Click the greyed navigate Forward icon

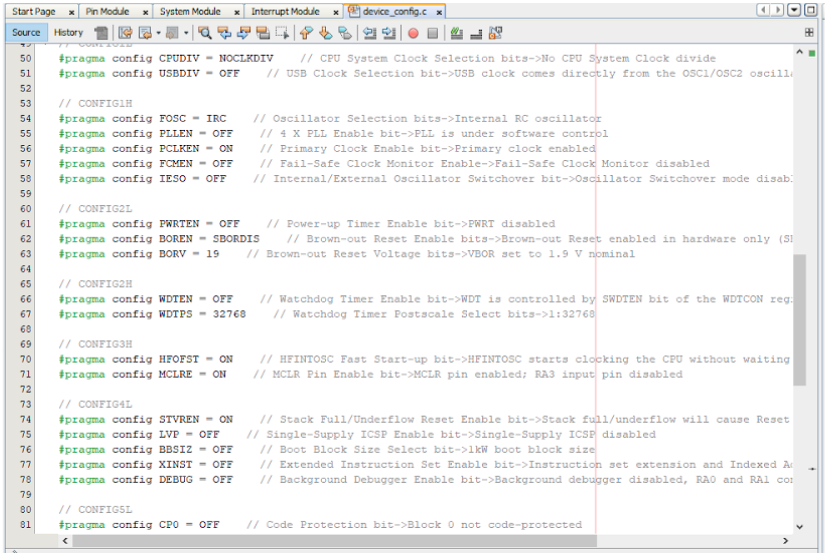(x=172, y=33)
